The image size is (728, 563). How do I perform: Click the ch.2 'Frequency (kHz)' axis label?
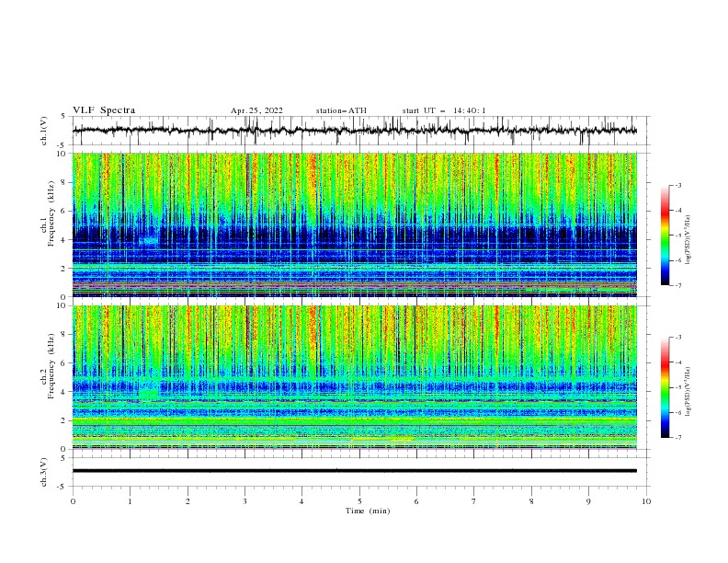coord(51,366)
